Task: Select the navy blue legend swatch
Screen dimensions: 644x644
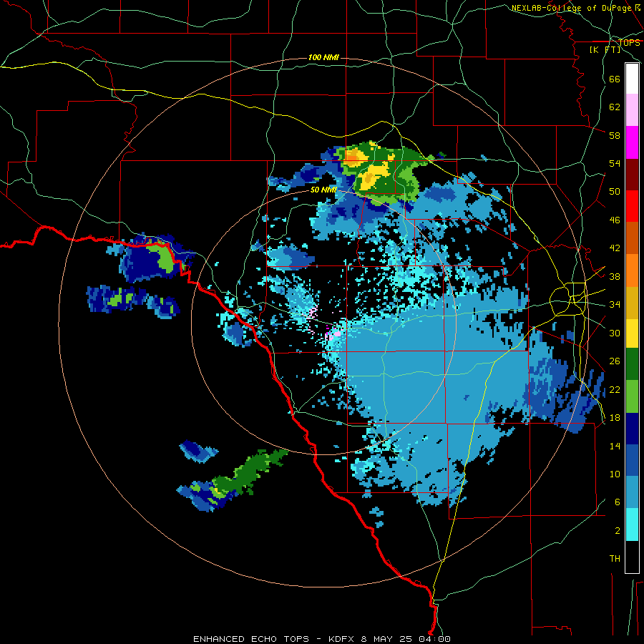Action: pyautogui.click(x=632, y=429)
